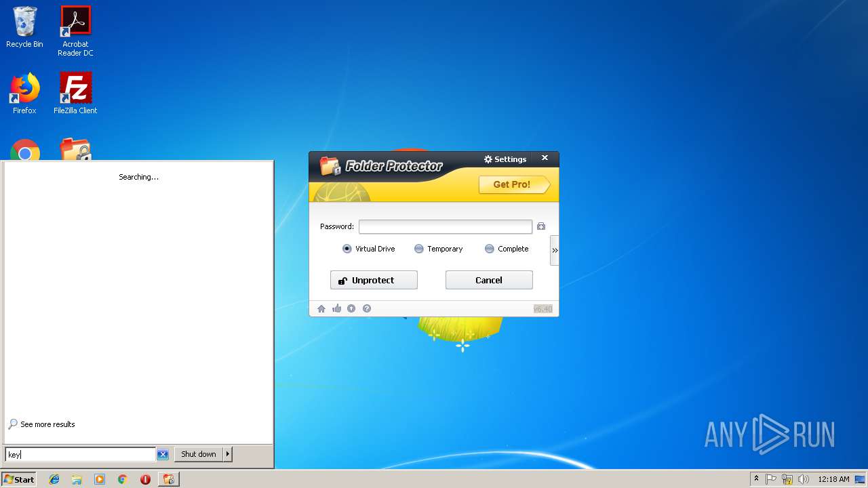The width and height of the screenshot is (868, 488).
Task: Focus the Password input field
Action: 446,226
